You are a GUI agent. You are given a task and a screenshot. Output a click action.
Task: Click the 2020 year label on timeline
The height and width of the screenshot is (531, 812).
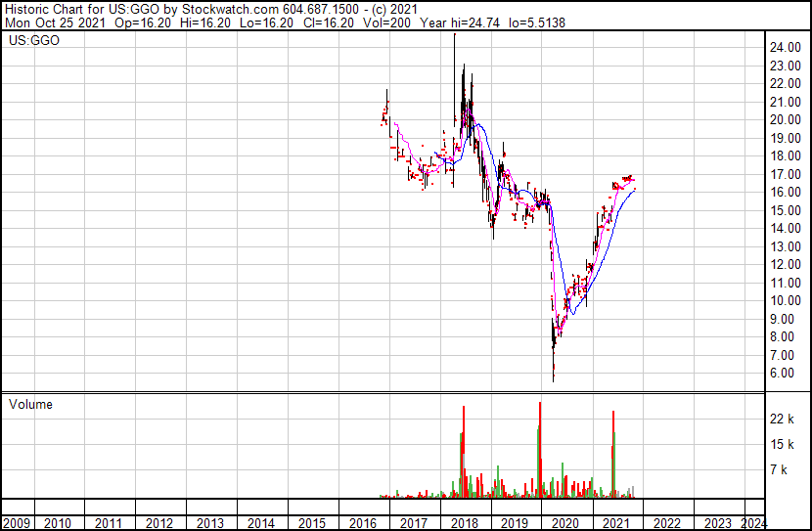click(565, 523)
